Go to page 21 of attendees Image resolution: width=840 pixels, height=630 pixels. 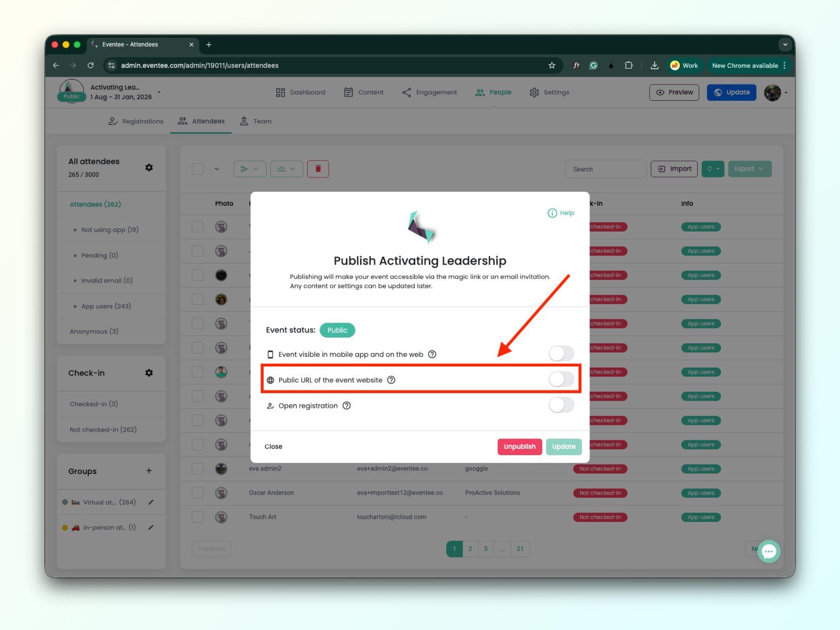pyautogui.click(x=520, y=549)
